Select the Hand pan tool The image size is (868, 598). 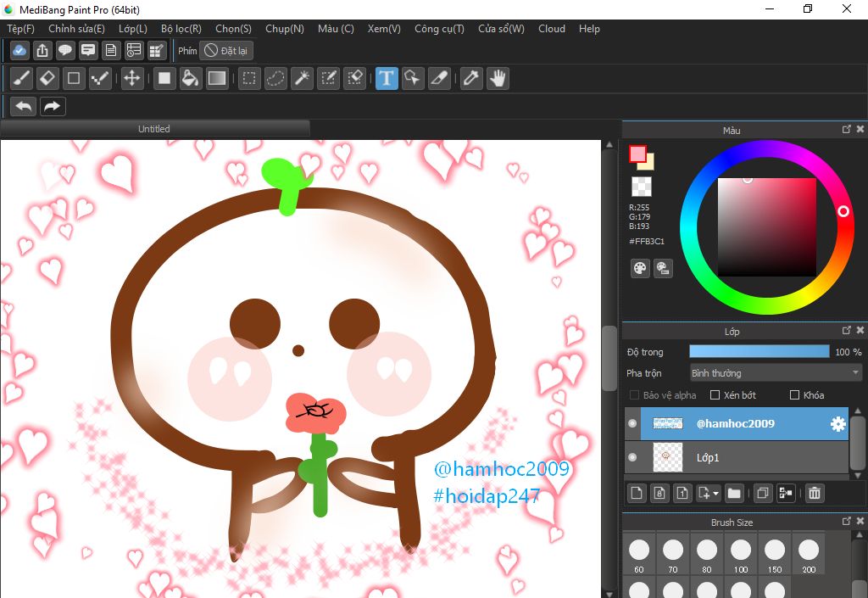pyautogui.click(x=498, y=79)
